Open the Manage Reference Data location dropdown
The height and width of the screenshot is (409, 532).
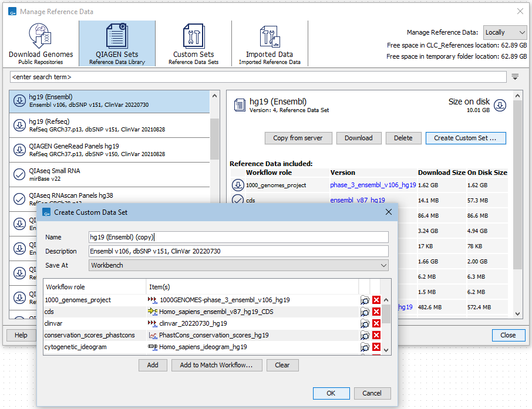point(505,33)
